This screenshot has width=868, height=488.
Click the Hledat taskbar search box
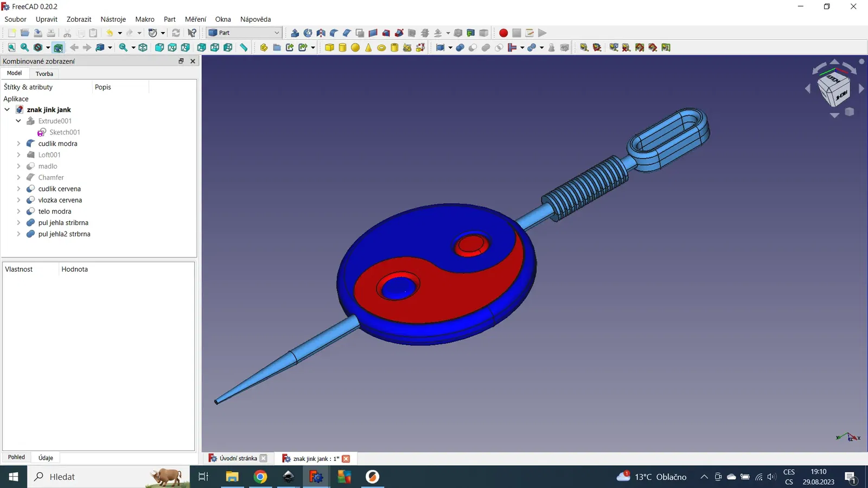(x=108, y=477)
